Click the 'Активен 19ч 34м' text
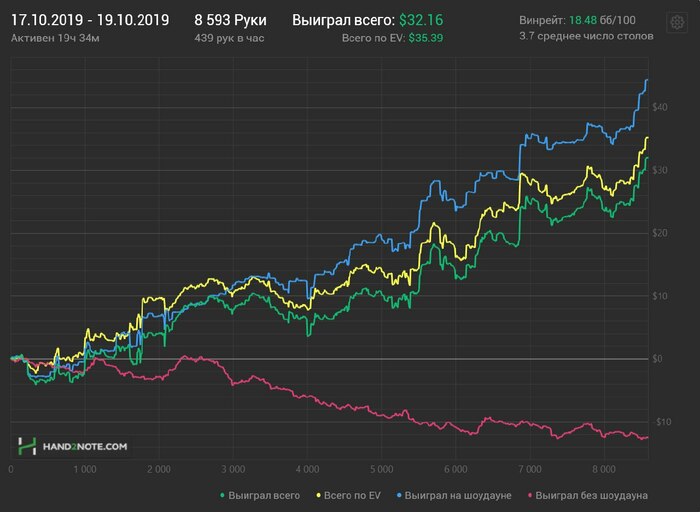Viewport: 700px width, 512px height. (55, 38)
